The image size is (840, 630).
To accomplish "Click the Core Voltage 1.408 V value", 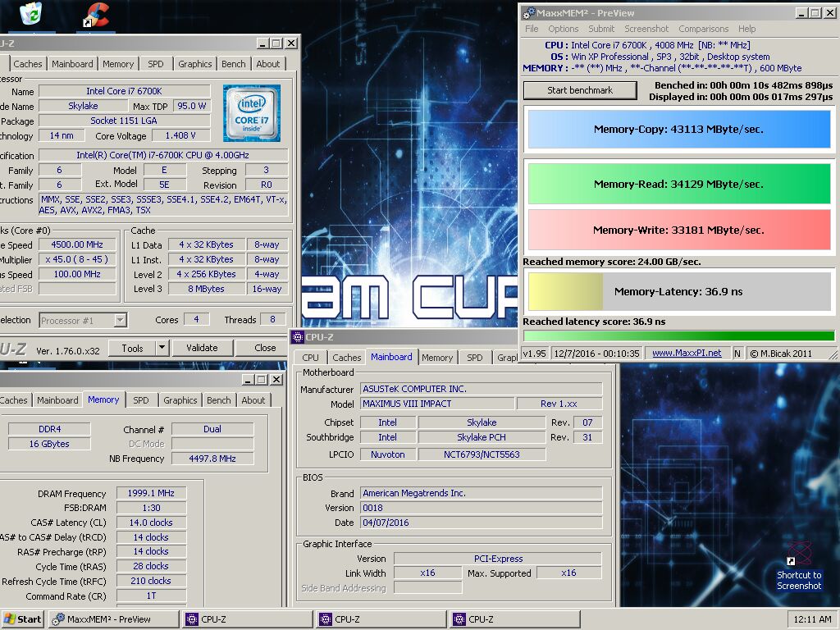I will click(x=180, y=135).
